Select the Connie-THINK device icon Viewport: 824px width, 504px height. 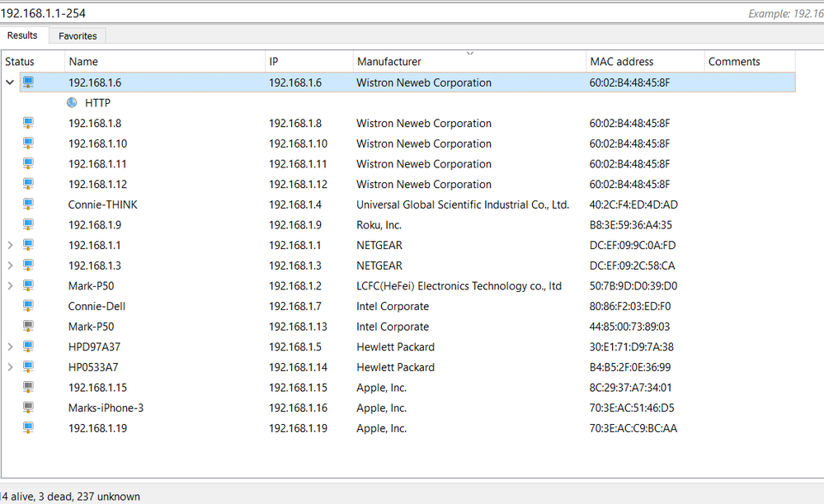tap(28, 204)
